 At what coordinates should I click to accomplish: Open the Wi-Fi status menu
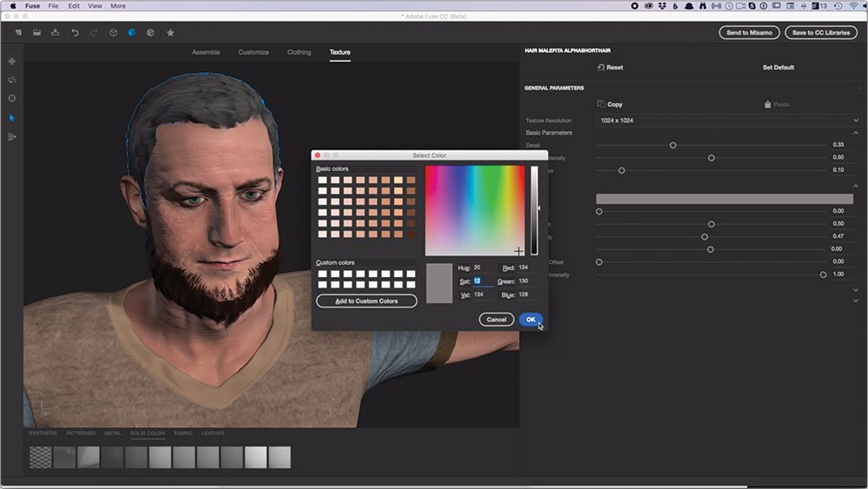tap(854, 6)
